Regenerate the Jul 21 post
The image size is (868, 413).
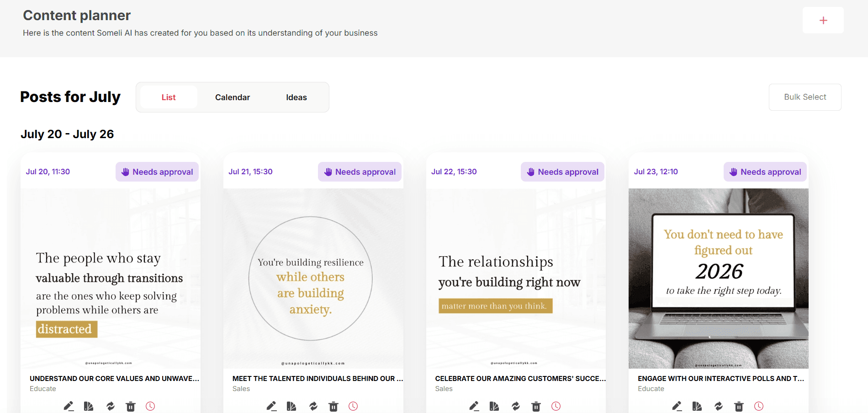(313, 406)
